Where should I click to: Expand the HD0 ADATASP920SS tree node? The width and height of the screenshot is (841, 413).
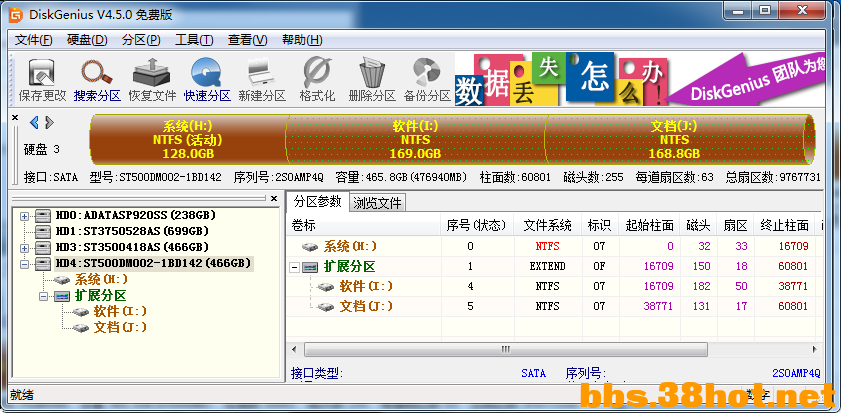(x=24, y=216)
